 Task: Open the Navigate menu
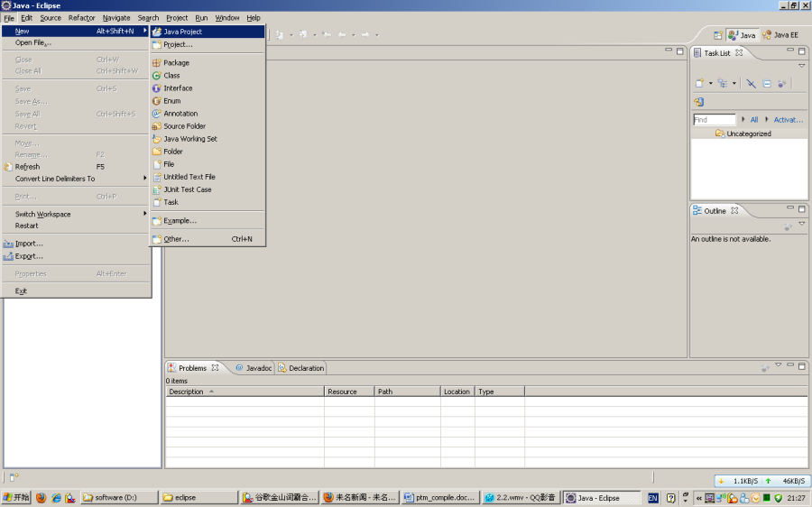(116, 18)
